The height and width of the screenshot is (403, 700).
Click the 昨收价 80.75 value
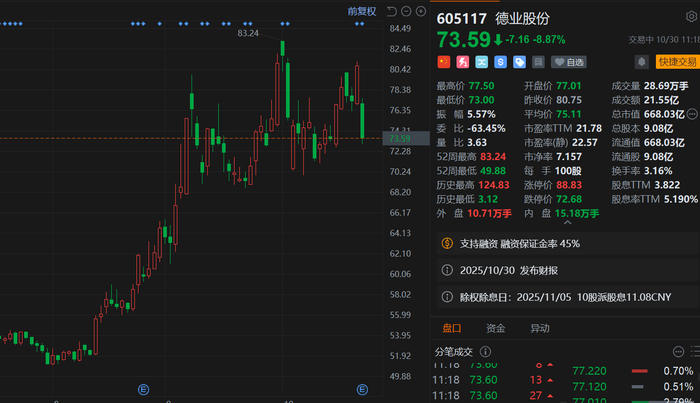pyautogui.click(x=569, y=100)
